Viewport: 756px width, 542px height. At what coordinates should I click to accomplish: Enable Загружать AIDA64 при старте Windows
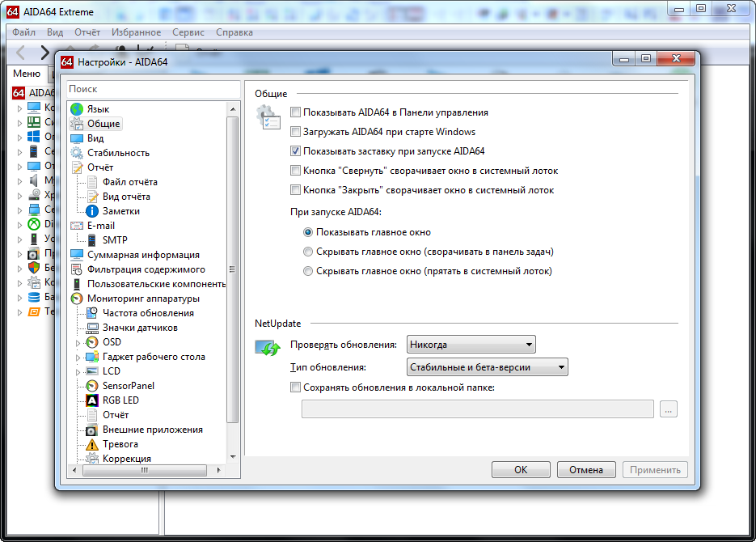tap(296, 132)
